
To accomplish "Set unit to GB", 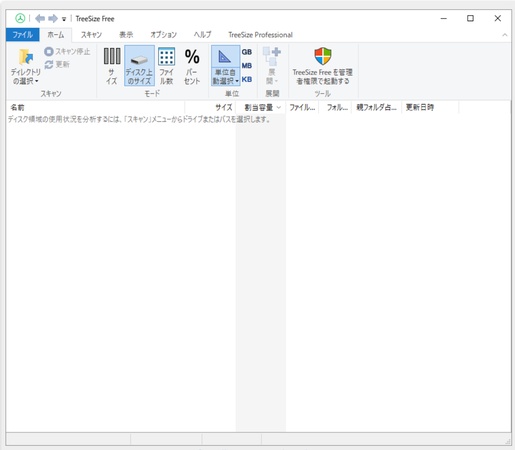I will pyautogui.click(x=247, y=52).
